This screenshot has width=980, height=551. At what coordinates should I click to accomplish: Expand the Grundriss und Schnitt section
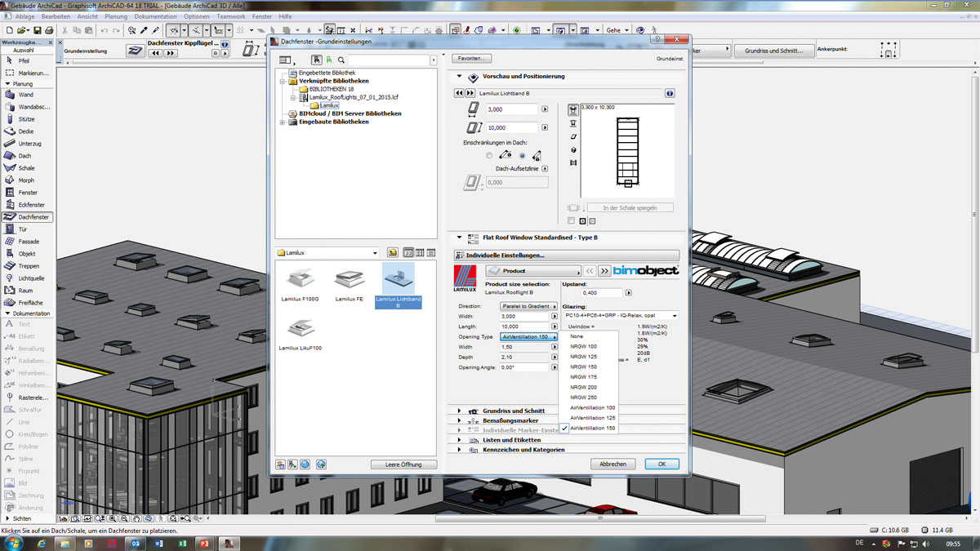459,411
